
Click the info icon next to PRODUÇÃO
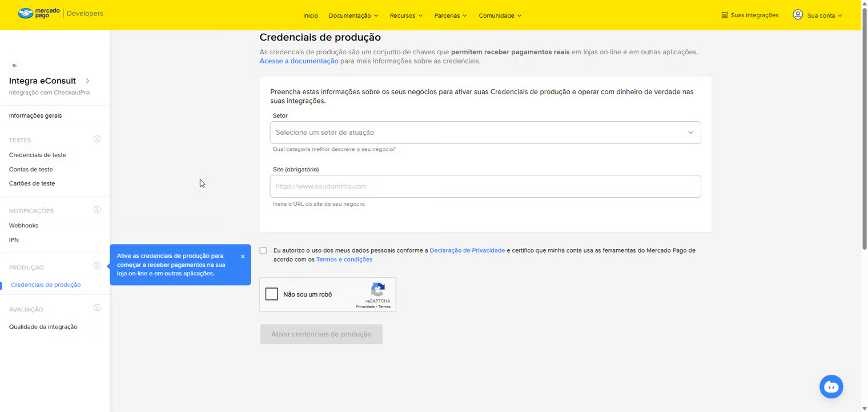(x=97, y=266)
